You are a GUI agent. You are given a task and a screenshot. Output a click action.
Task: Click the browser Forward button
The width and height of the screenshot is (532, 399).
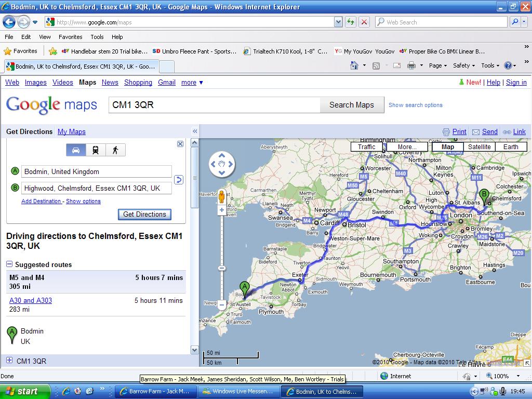(23, 22)
